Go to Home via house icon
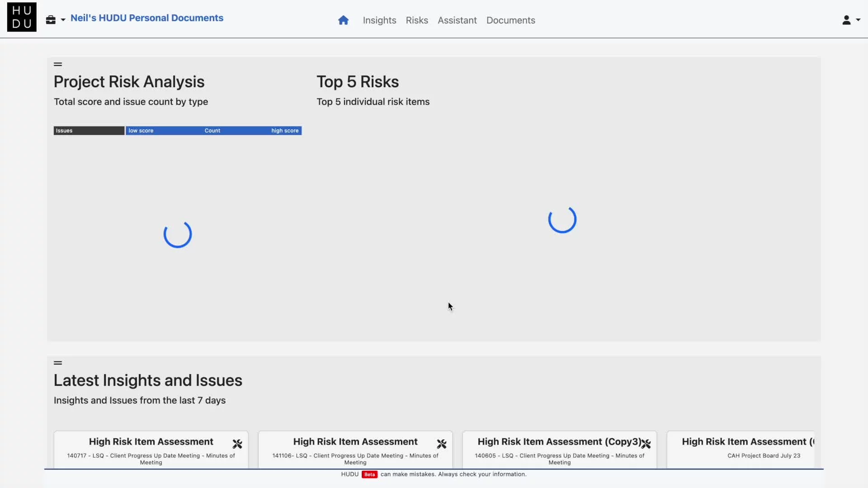 [x=343, y=20]
